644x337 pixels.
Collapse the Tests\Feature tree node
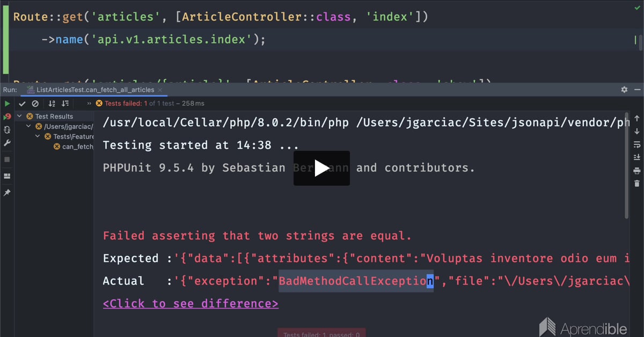38,137
